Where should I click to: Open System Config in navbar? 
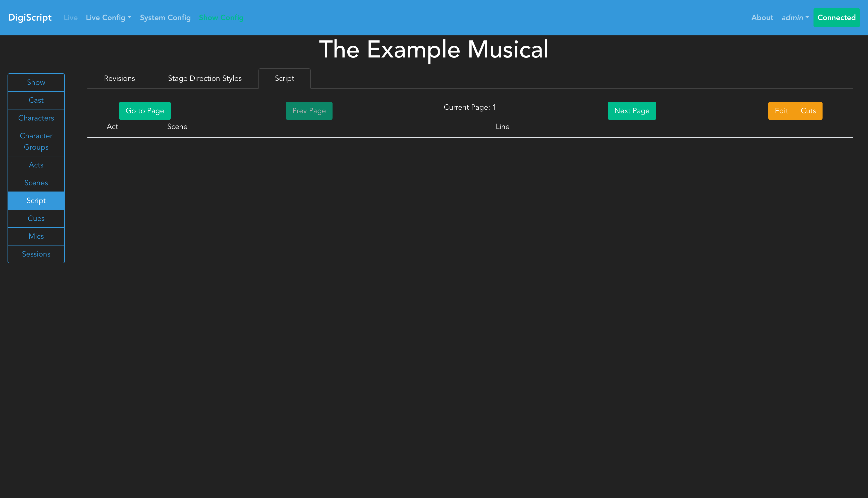tap(165, 17)
